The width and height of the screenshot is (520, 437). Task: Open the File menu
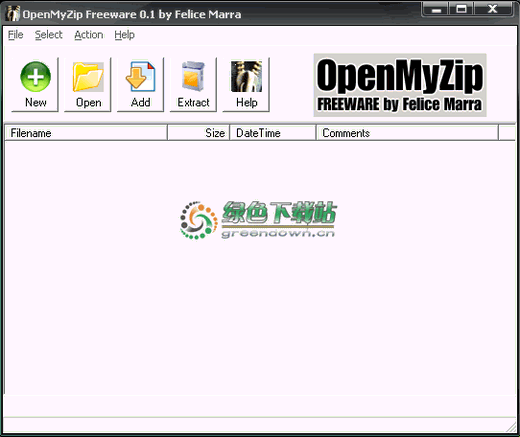[16, 35]
